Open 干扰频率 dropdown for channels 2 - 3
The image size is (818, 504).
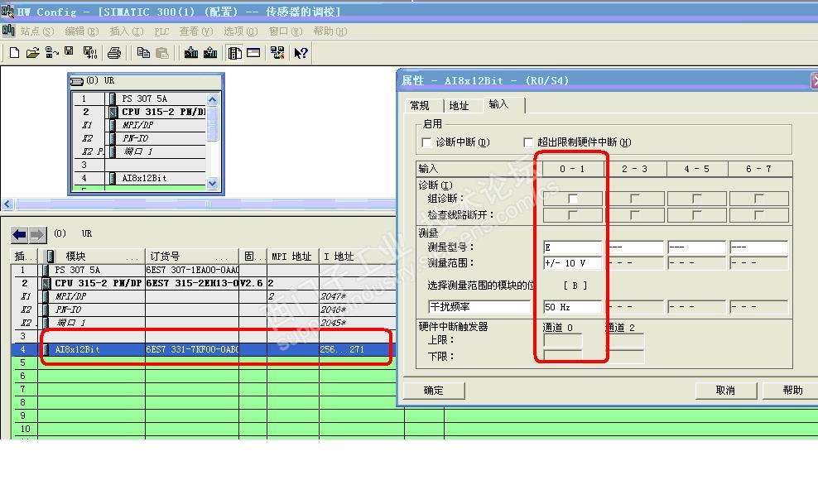point(635,307)
